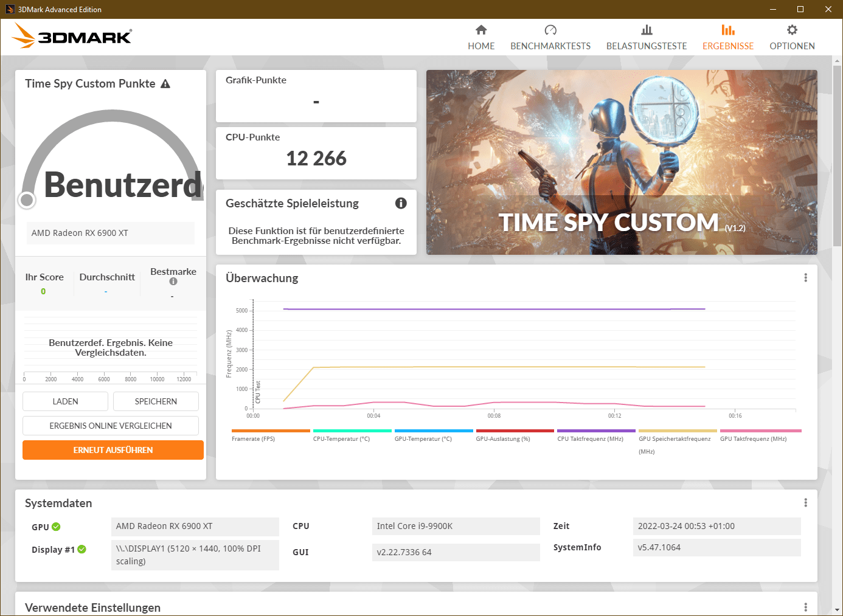This screenshot has height=616, width=843.
Task: Open the HOME tab
Action: (x=481, y=38)
